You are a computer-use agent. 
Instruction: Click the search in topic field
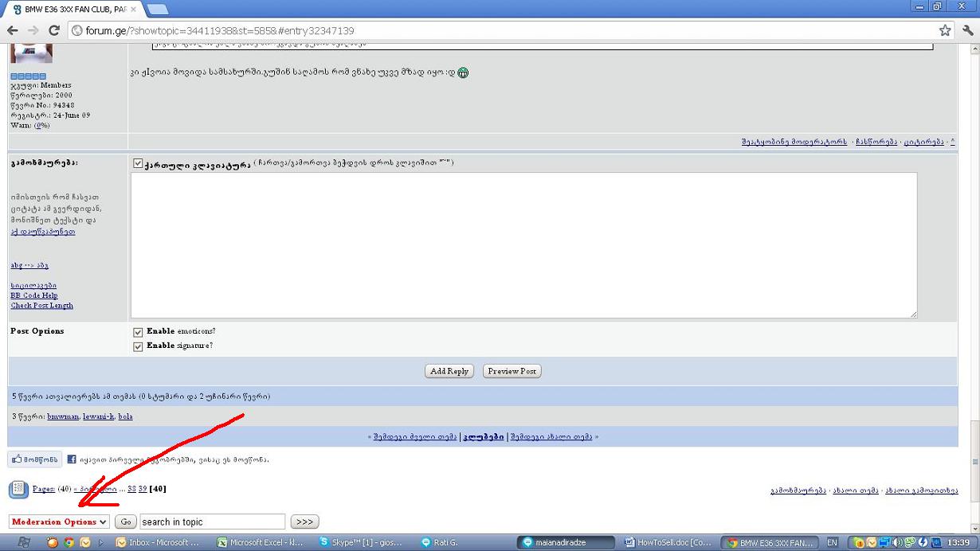(212, 522)
